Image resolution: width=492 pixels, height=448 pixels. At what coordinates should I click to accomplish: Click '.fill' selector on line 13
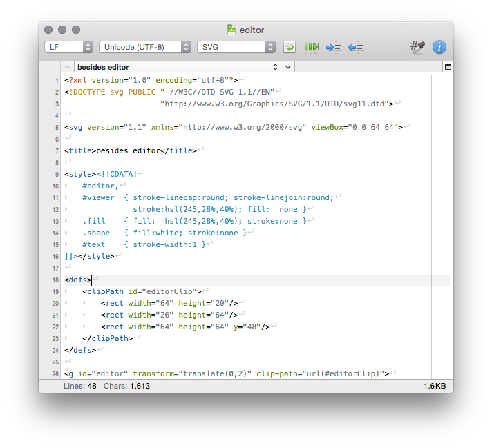point(94,222)
